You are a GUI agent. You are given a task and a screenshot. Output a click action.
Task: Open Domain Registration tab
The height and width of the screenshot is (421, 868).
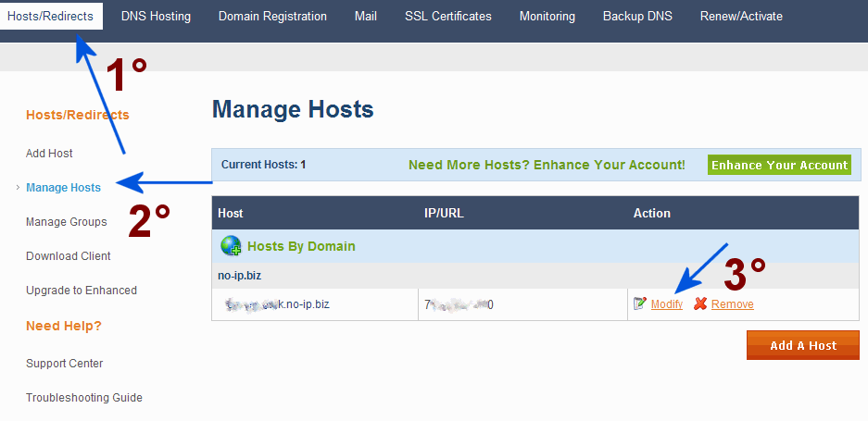[x=272, y=16]
